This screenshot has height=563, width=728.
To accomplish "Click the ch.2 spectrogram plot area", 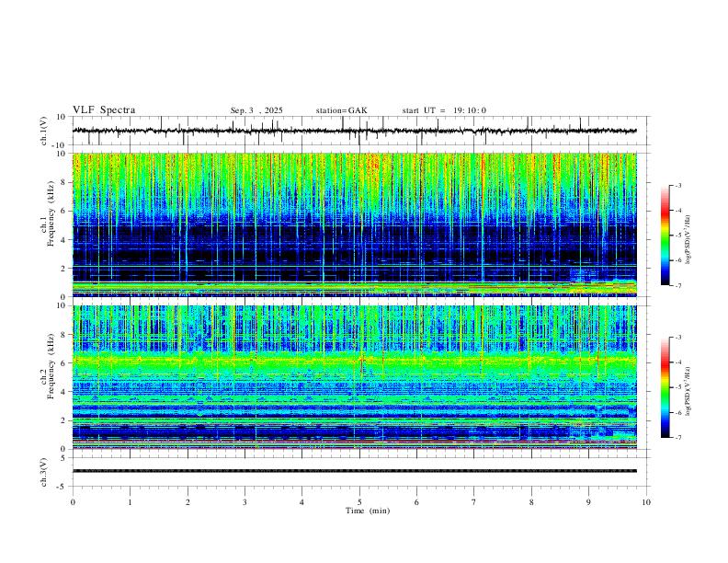I will point(354,377).
